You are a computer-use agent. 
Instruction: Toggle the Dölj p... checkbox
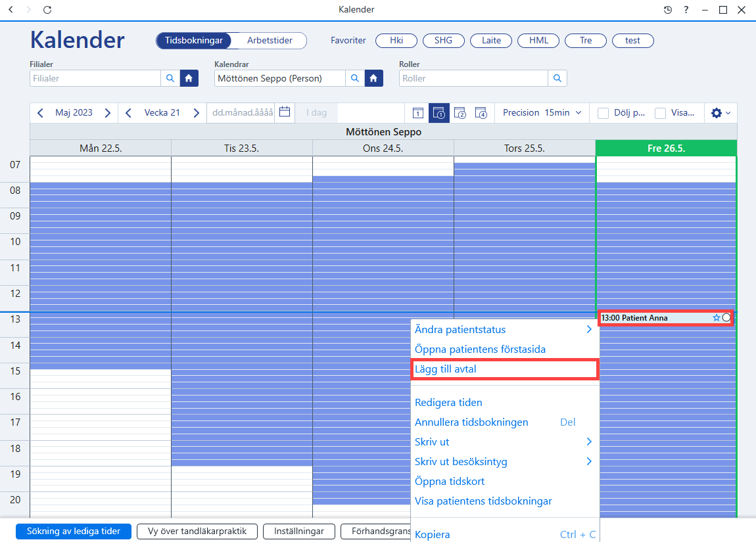tap(603, 113)
